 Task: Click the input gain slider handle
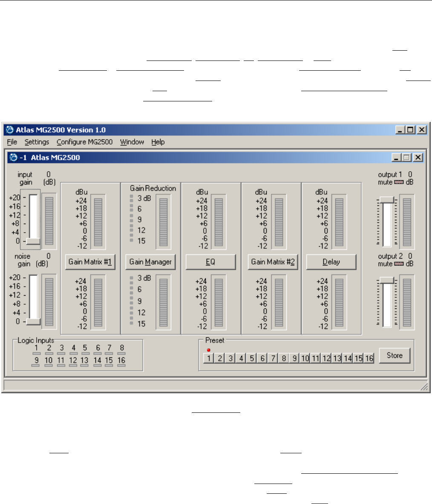click(x=33, y=241)
